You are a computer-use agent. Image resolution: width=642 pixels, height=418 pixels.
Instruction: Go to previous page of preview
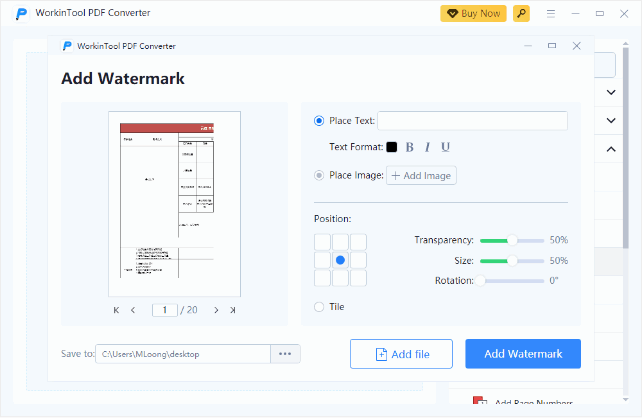pos(133,310)
